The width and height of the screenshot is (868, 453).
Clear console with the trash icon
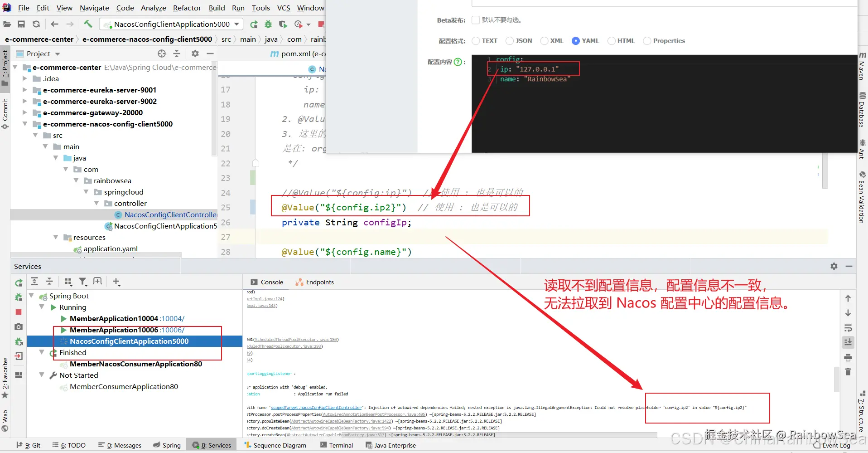(x=848, y=372)
